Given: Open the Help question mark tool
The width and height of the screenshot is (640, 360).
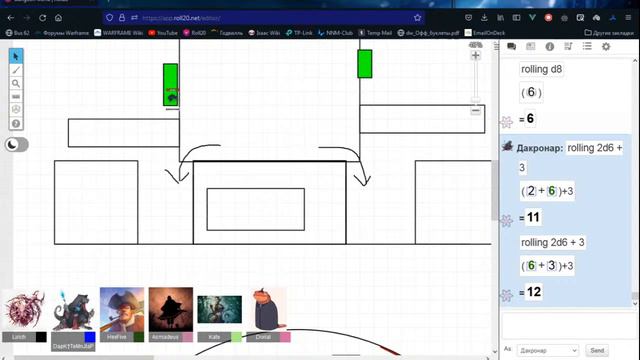Looking at the screenshot, I should pyautogui.click(x=16, y=123).
